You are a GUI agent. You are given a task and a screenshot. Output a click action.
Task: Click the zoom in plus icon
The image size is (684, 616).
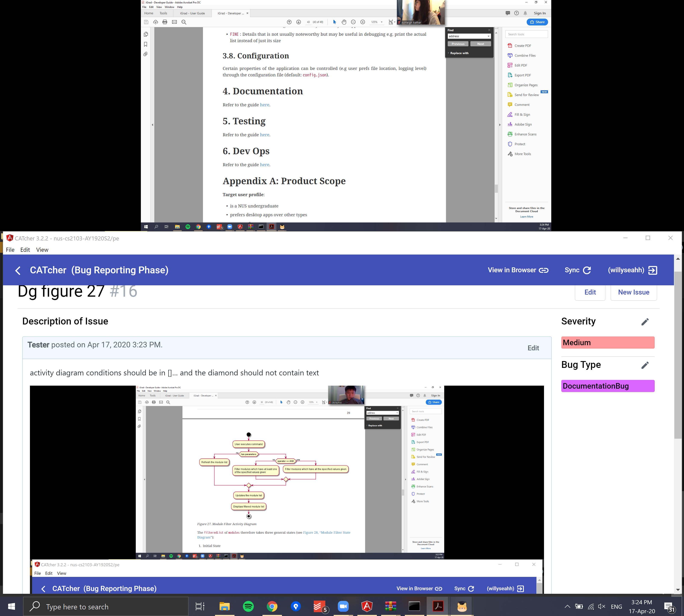pos(363,22)
